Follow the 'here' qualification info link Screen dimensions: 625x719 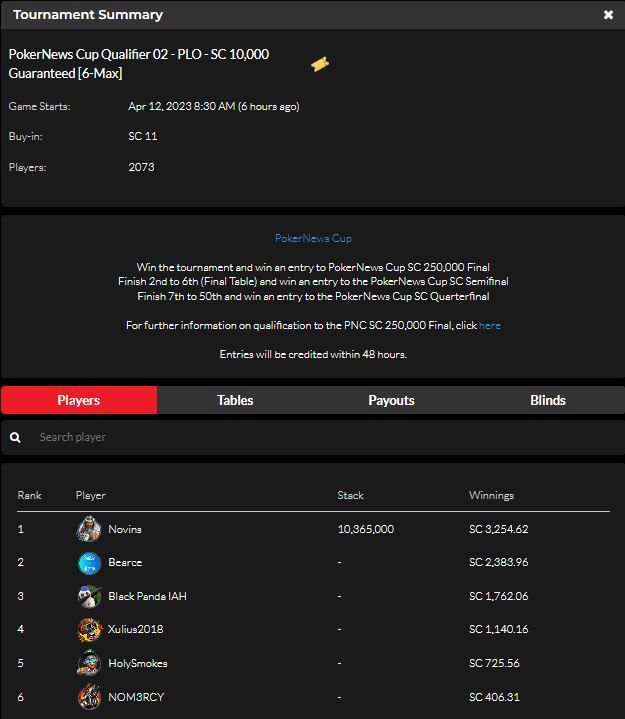(x=489, y=325)
